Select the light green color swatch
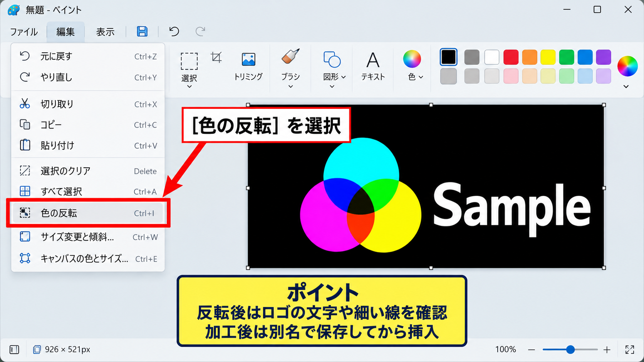The height and width of the screenshot is (362, 644). [x=567, y=76]
